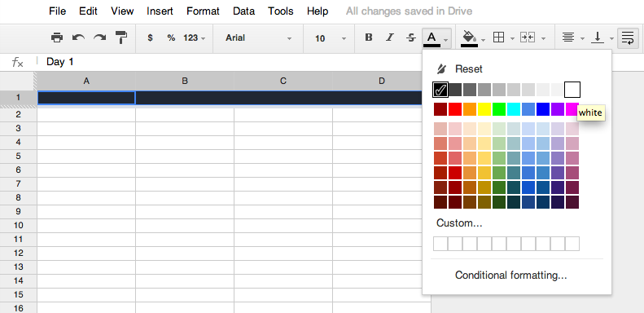Pick the purple swatch
This screenshot has height=313, width=644.
558,109
